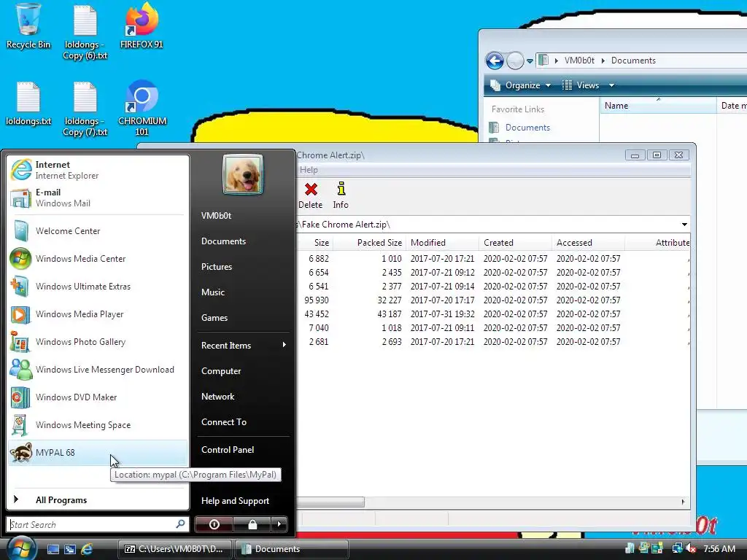Click Switch Between Windows quick launch icon
Viewport: 747px width, 560px height.
click(x=70, y=549)
